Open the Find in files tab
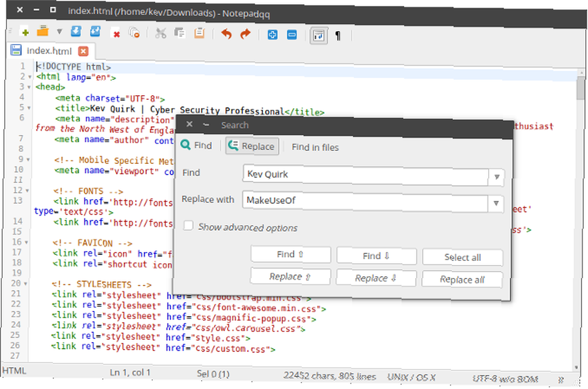The image size is (588, 389). pyautogui.click(x=315, y=147)
